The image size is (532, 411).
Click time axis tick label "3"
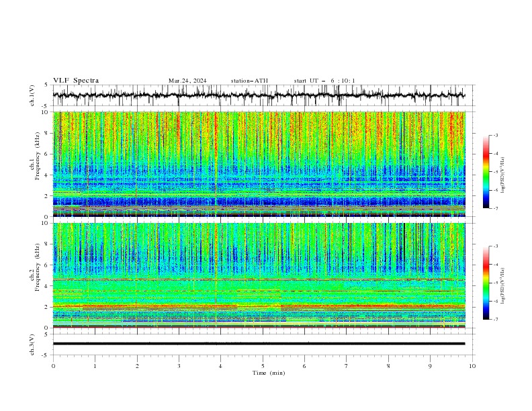(179, 366)
